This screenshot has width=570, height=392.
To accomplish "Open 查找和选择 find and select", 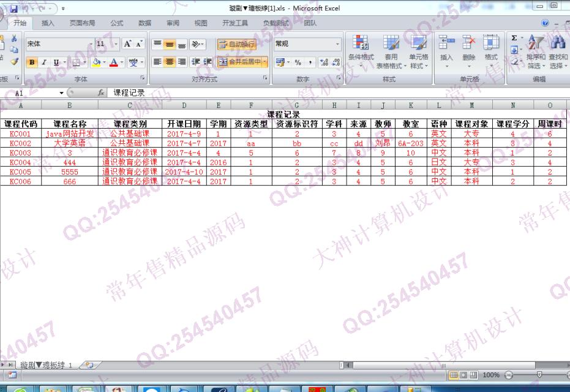I will 558,51.
